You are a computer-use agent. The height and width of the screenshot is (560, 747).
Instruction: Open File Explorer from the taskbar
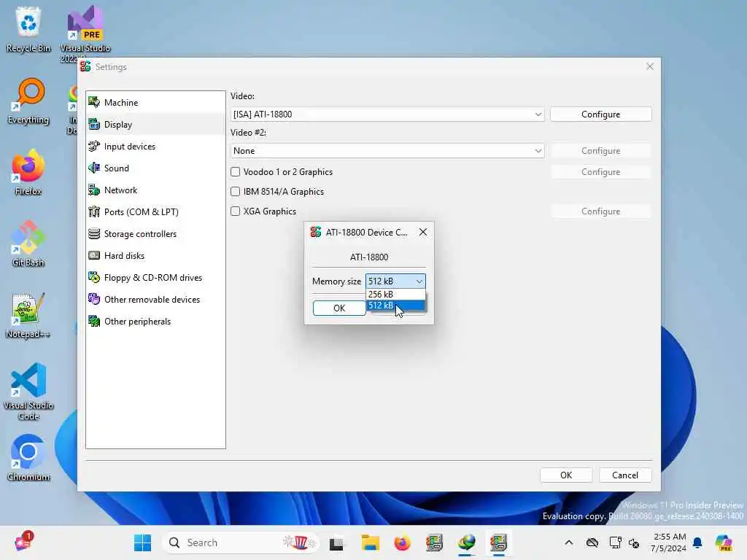(370, 542)
